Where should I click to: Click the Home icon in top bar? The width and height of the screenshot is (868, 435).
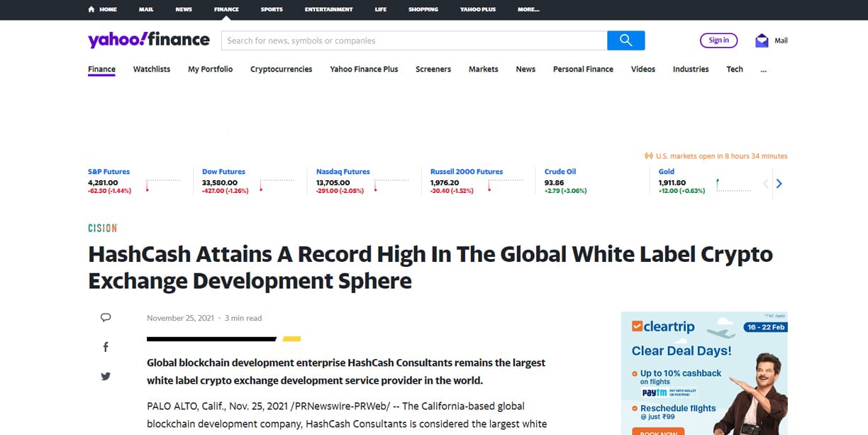click(91, 9)
